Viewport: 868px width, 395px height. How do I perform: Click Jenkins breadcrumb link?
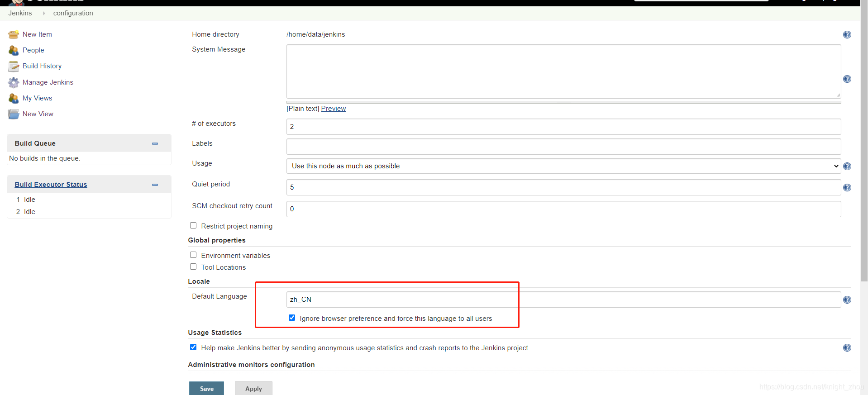[x=20, y=13]
